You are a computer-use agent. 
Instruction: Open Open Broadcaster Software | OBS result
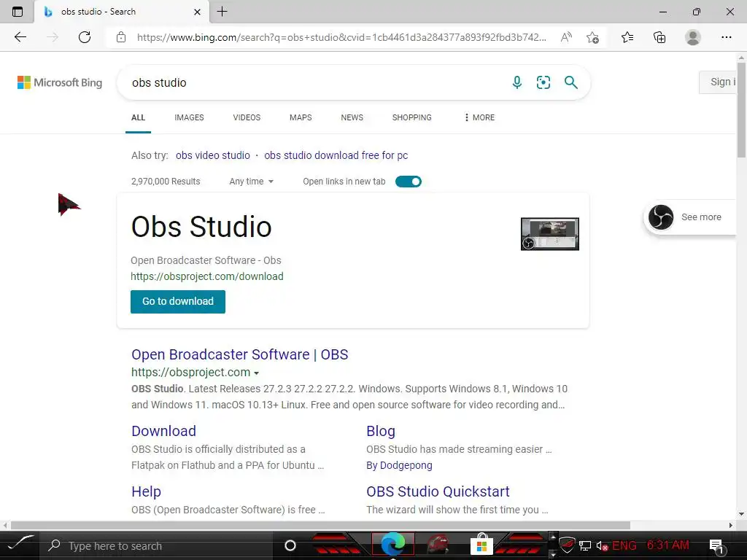pyautogui.click(x=239, y=354)
